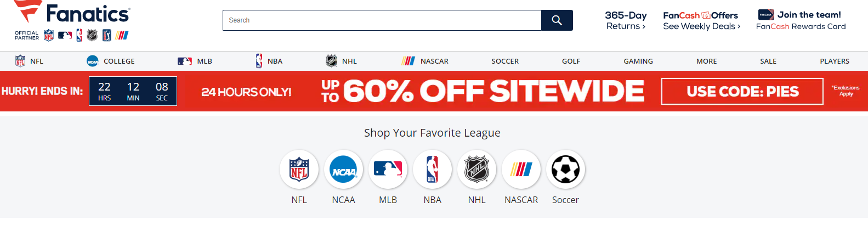Click the Join the team FanCash card
This screenshot has height=225, width=868.
[x=801, y=20]
